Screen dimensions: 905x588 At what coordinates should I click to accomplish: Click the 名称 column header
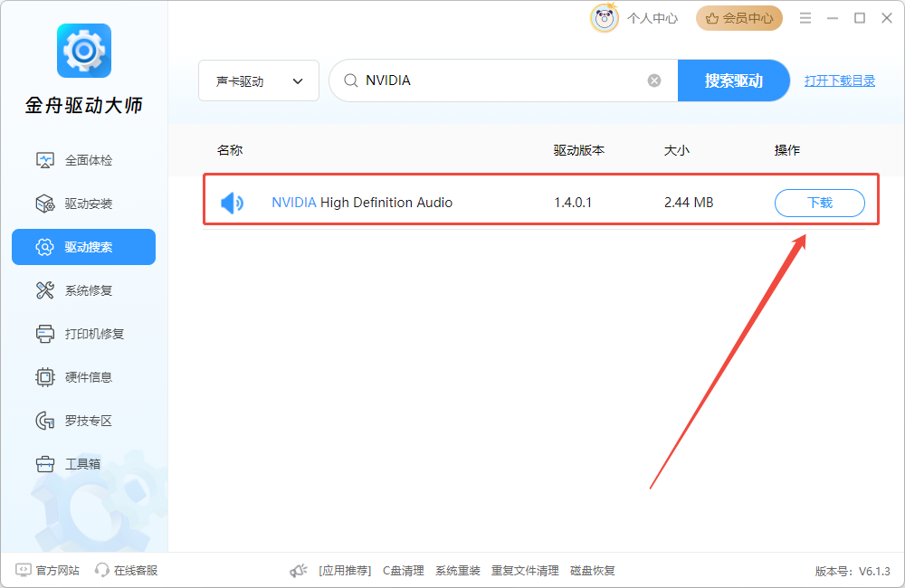[230, 150]
